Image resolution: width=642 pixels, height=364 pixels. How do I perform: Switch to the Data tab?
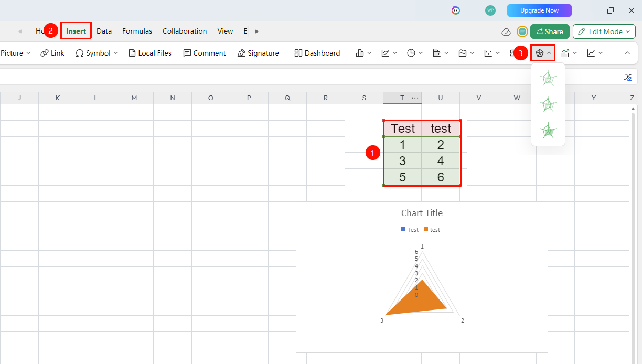click(104, 31)
